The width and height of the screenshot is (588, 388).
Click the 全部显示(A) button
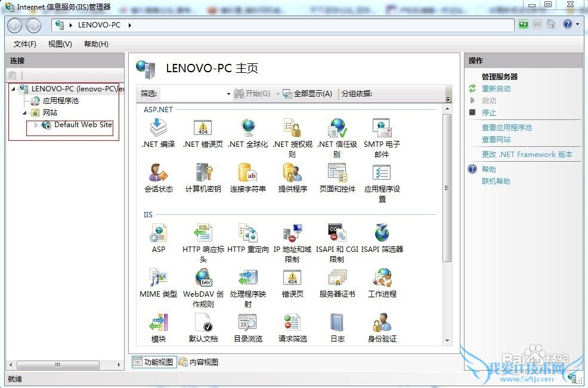[308, 94]
